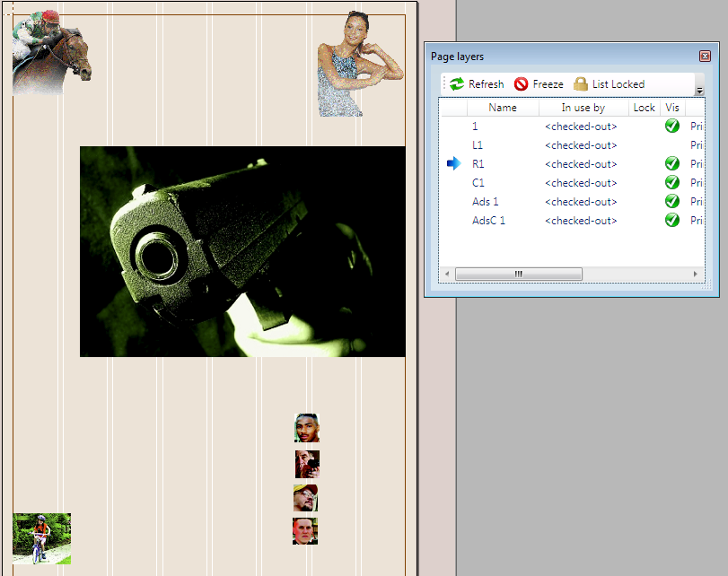Open the toolbar overflow arrow in Page layers
The height and width of the screenshot is (576, 728).
click(699, 91)
